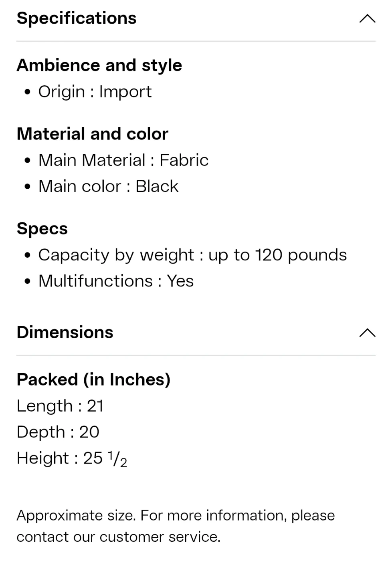Viewport: 392px width, 577px height.
Task: Click the Approximate size note text
Action: [x=176, y=515]
